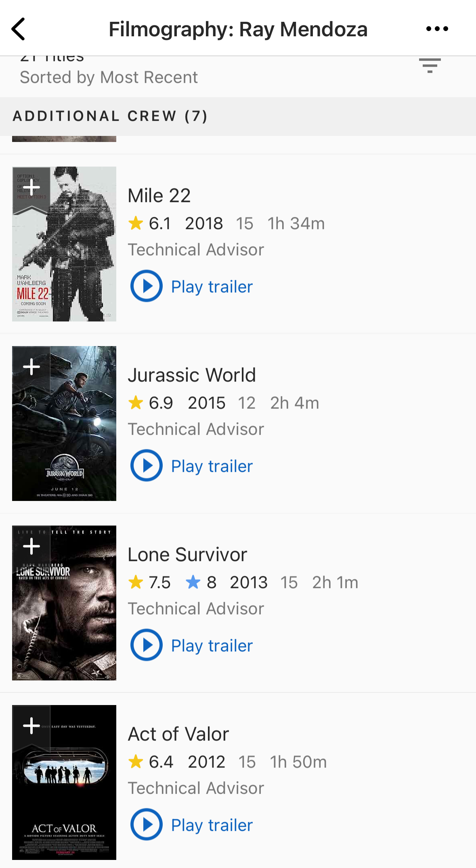Open the Lone Survivor title
Screen dimensions: 476x868
pyautogui.click(x=187, y=555)
